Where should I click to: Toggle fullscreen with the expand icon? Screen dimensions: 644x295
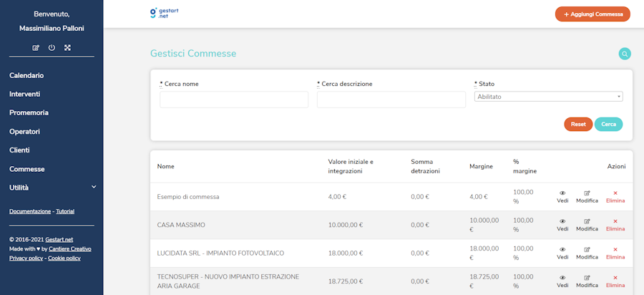[67, 48]
